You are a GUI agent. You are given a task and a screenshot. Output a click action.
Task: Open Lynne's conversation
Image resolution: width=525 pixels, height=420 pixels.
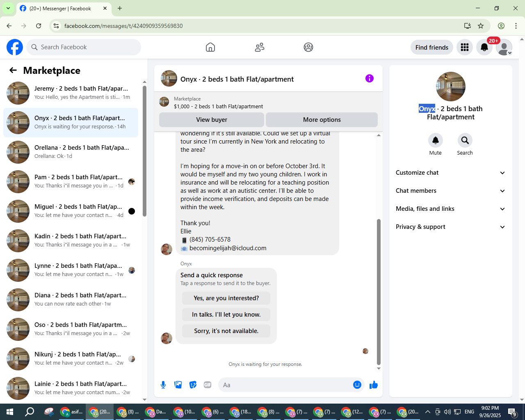tap(71, 270)
